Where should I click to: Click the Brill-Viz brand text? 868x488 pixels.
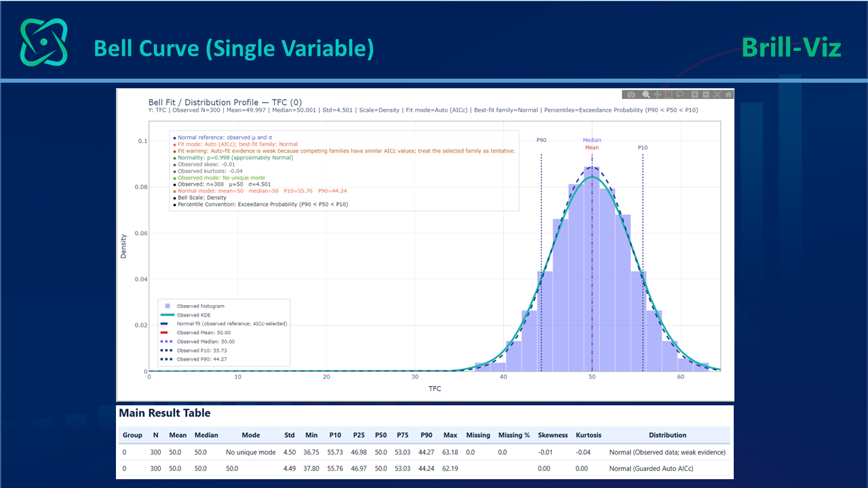[x=791, y=47]
